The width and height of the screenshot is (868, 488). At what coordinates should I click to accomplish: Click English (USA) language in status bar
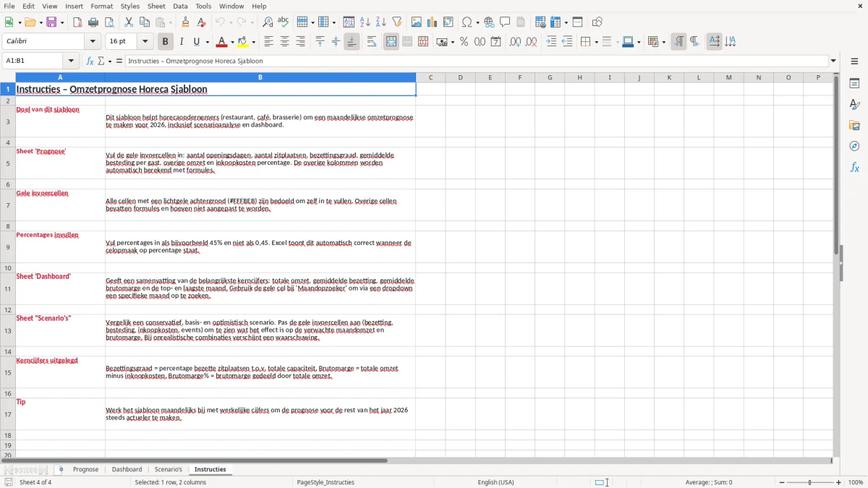click(496, 482)
